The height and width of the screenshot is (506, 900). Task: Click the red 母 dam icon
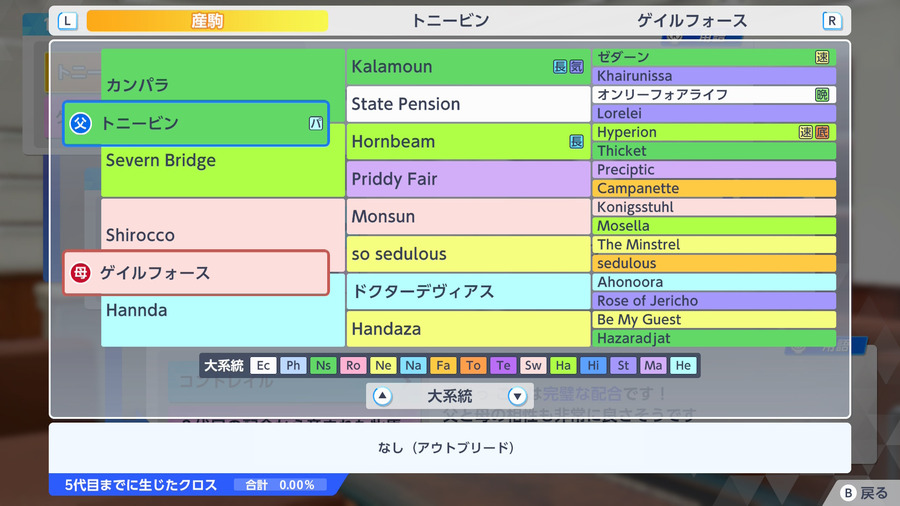pos(80,273)
